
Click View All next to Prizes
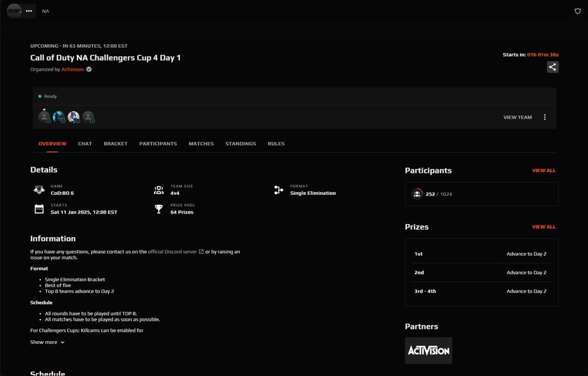click(x=544, y=227)
